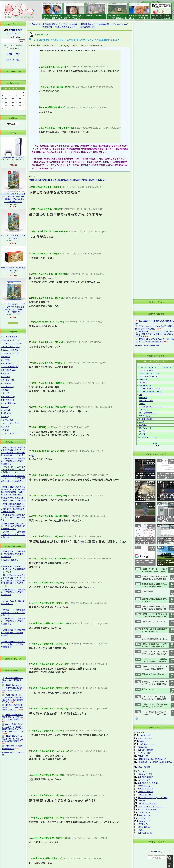174x868 pixels.
Task: Open Yahoo!検索 ranking link
Action: point(143,398)
